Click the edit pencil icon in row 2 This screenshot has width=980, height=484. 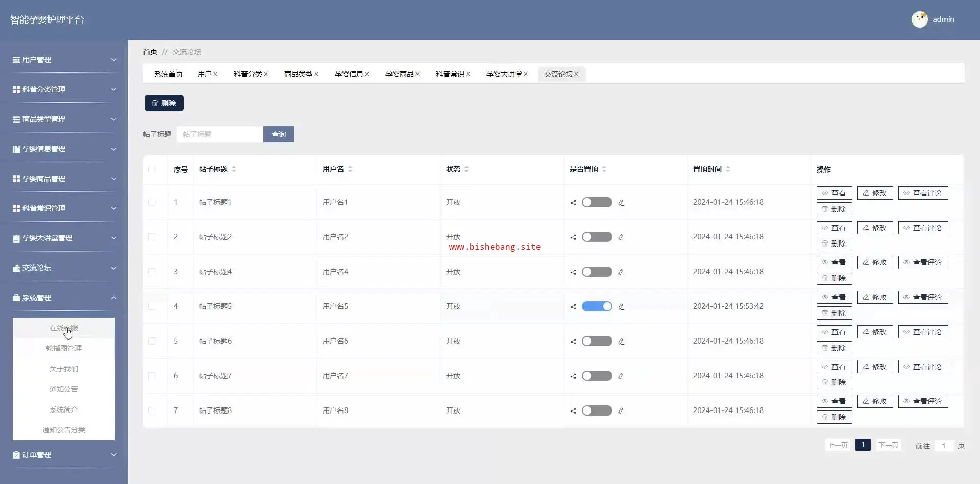pyautogui.click(x=621, y=237)
